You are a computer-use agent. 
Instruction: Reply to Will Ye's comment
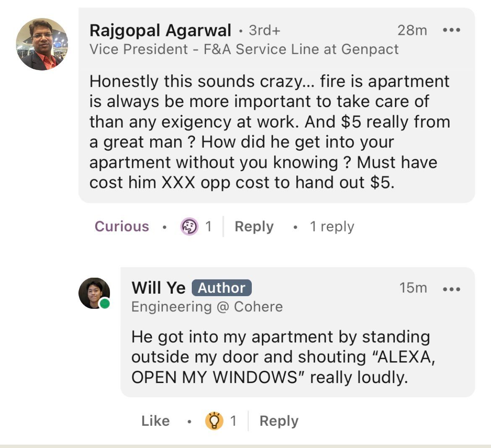(279, 421)
